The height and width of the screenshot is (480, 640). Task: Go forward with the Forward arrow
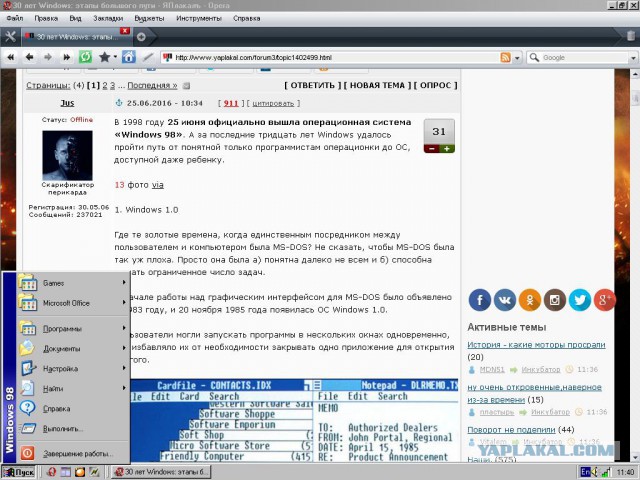(x=48, y=58)
